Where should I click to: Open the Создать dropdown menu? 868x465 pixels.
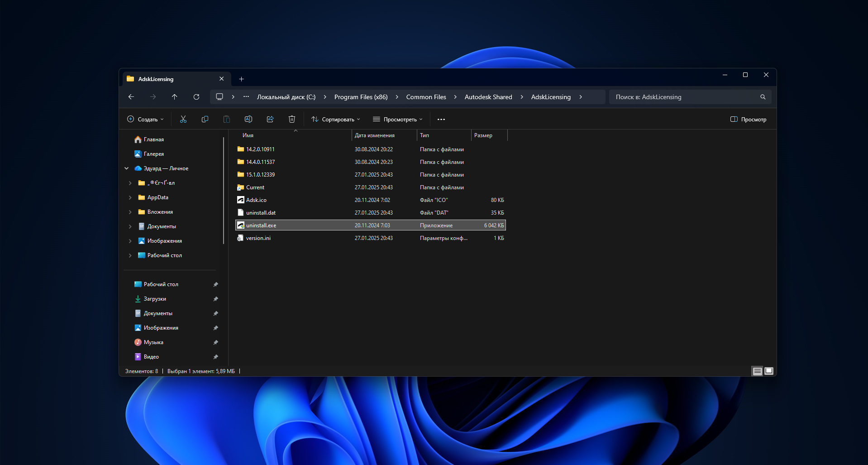(x=145, y=120)
